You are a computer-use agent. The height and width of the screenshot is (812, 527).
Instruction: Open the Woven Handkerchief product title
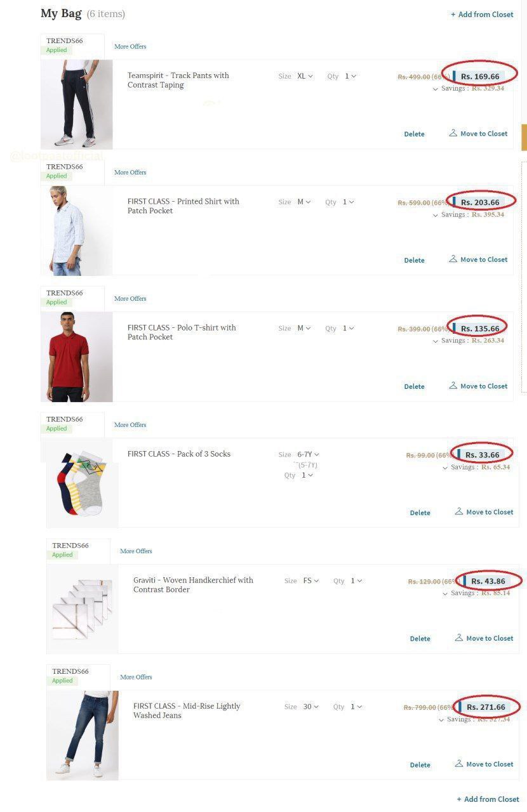193,585
